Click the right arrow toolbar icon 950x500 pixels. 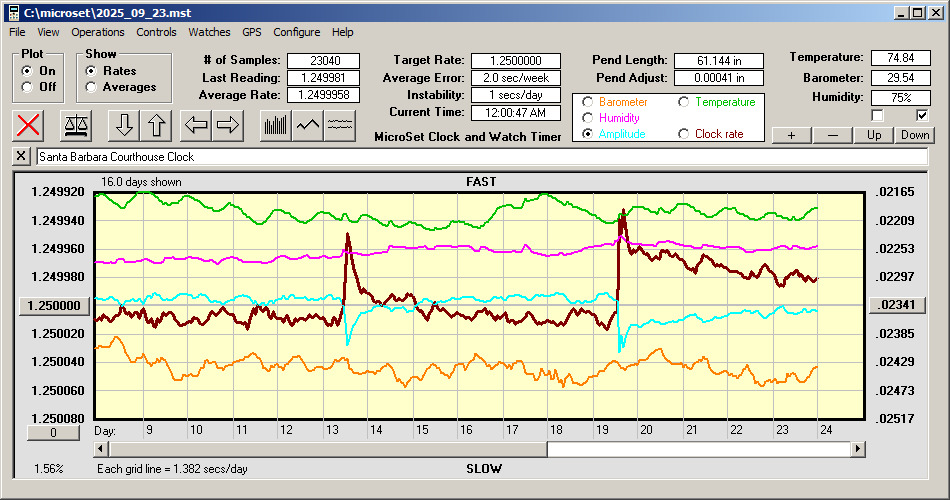(x=228, y=125)
